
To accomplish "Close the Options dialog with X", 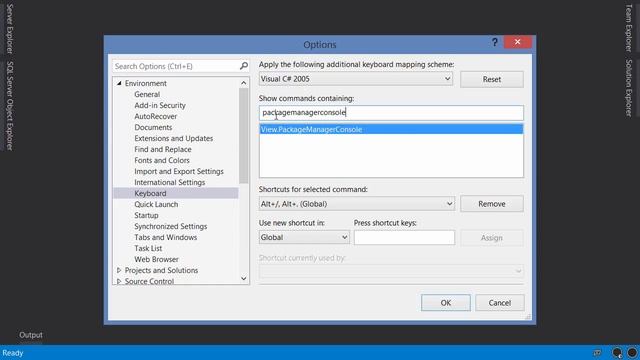I will (517, 42).
